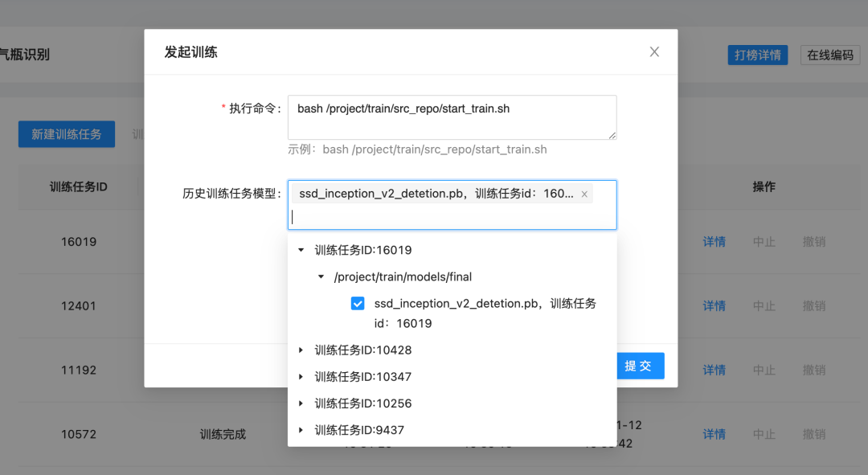Click the 12401 cell in the task table
The height and width of the screenshot is (475, 868).
click(79, 305)
